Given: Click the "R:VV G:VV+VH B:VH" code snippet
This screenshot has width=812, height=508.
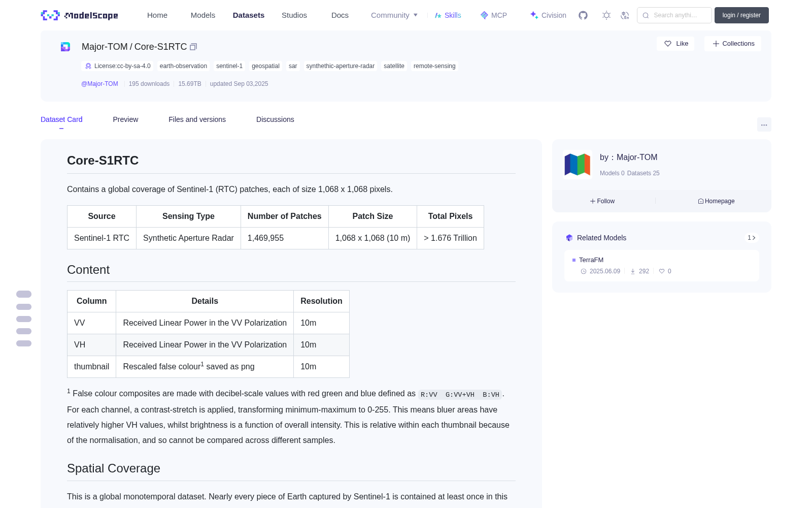Looking at the screenshot, I should point(460,395).
